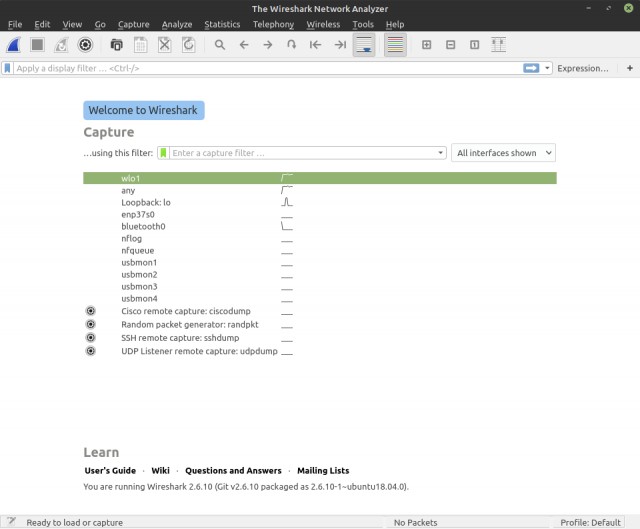Open Capture options gear icon

point(85,45)
